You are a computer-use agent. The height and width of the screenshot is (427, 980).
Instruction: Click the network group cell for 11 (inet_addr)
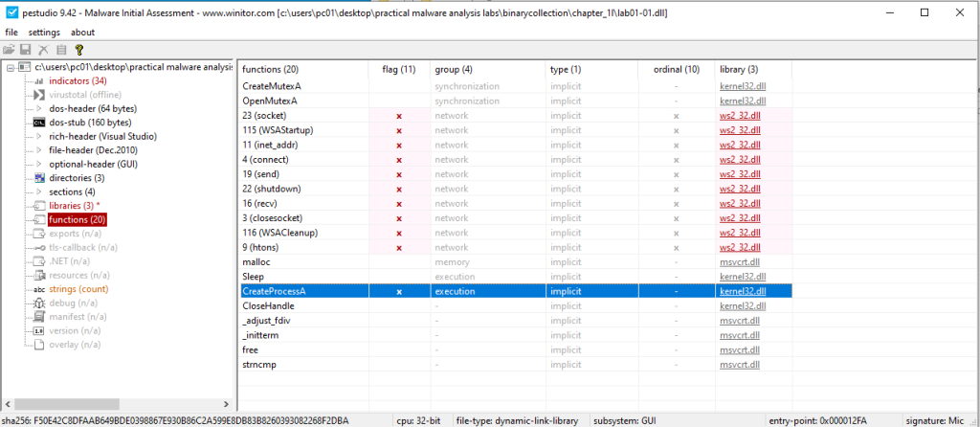[x=488, y=145]
